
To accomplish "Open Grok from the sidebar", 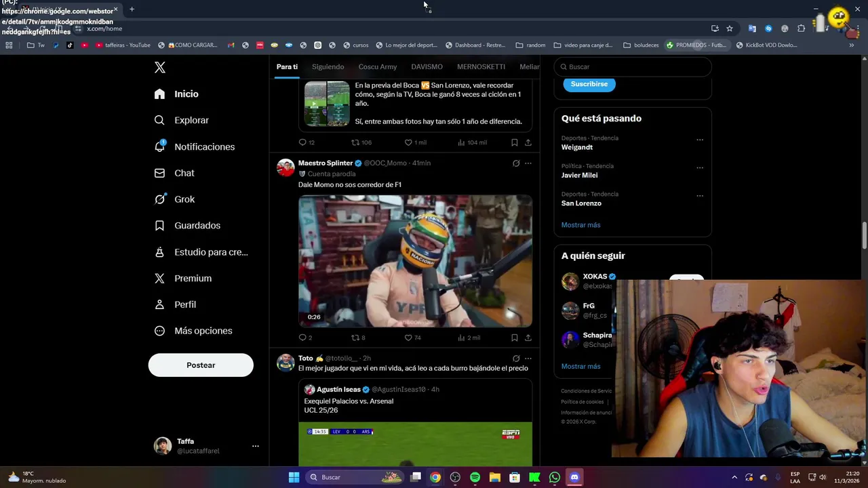I will click(x=174, y=199).
